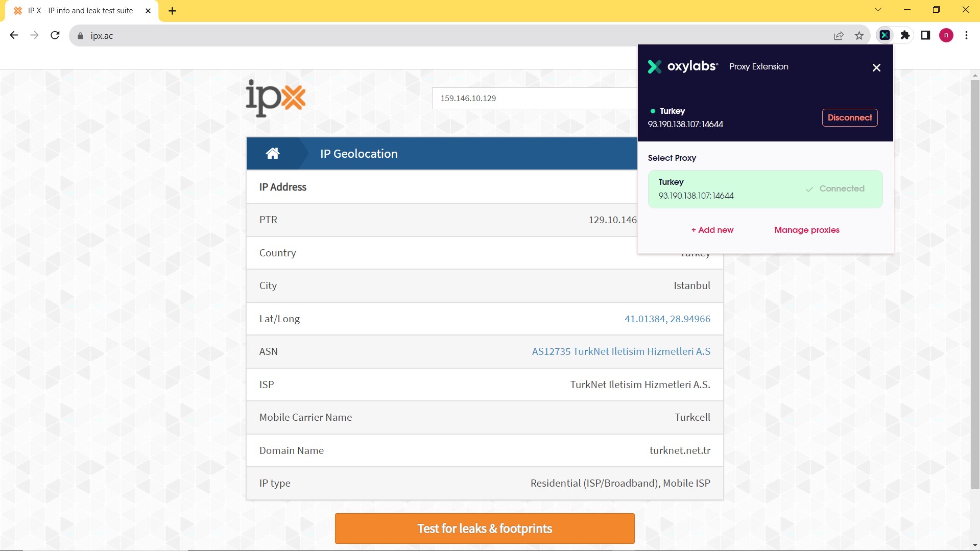
Task: Click the Select Proxy heading
Action: click(x=672, y=158)
